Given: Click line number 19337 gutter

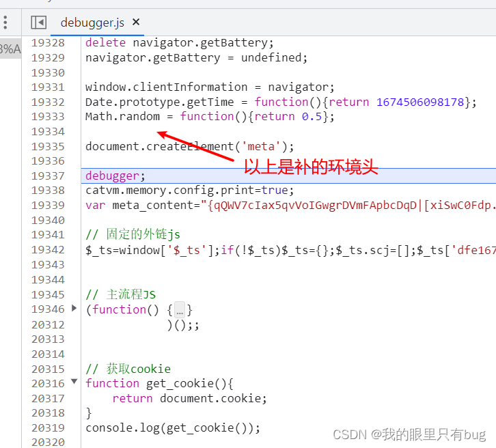Looking at the screenshot, I should point(48,176).
